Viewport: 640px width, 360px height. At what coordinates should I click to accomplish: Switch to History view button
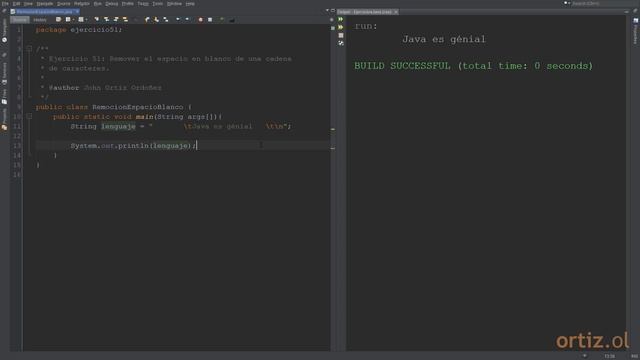coord(40,20)
